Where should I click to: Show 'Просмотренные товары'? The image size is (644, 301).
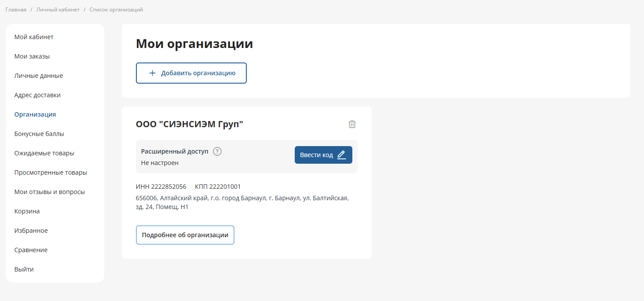coord(51,173)
